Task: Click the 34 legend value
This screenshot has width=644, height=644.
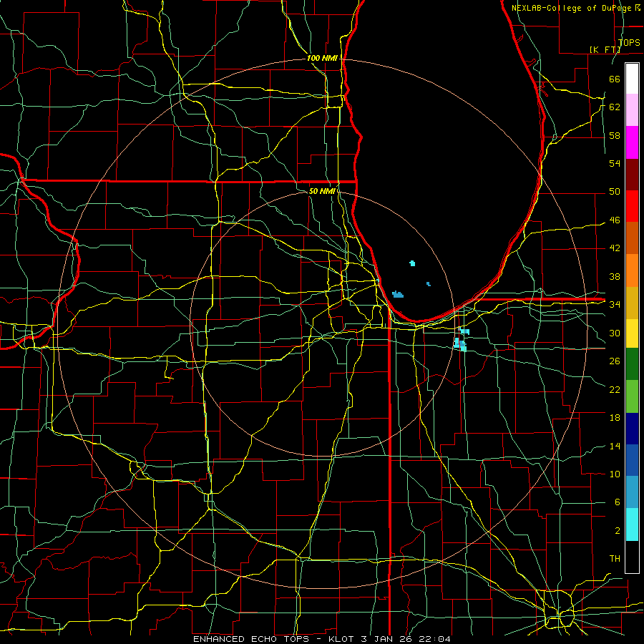Action: (x=615, y=305)
